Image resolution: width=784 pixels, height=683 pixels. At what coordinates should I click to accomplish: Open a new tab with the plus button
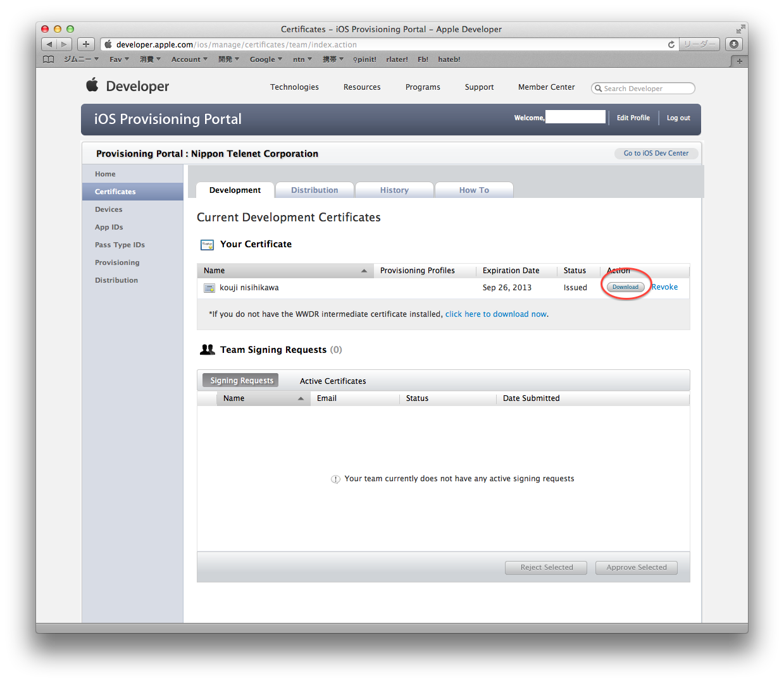[x=739, y=61]
